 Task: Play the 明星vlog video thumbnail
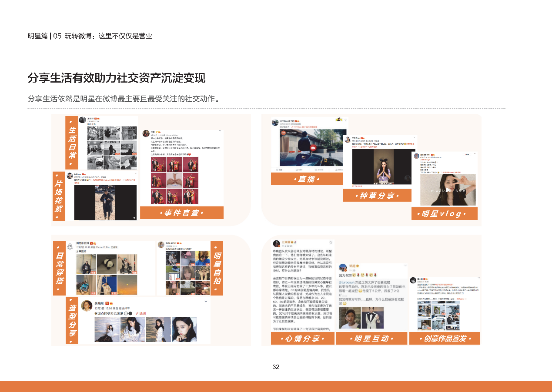448,190
